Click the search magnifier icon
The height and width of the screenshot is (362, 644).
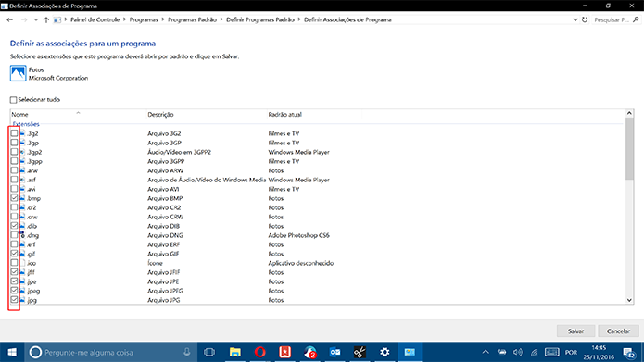(636, 19)
